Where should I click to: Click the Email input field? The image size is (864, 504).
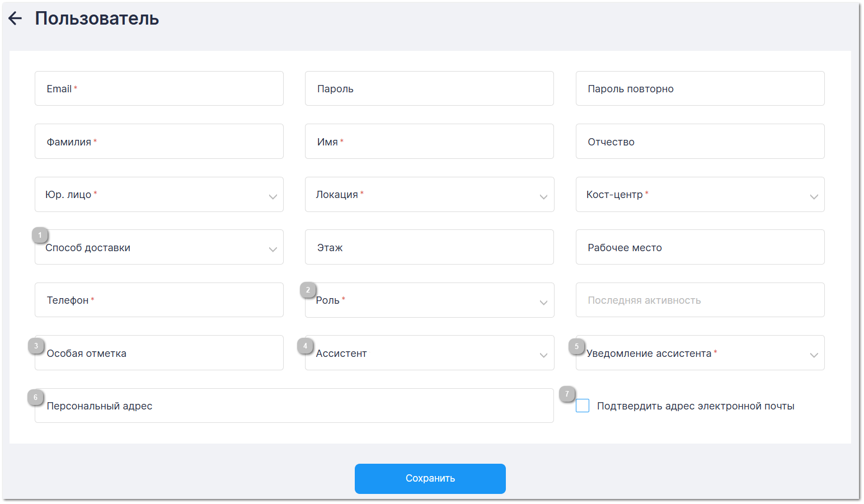point(159,89)
